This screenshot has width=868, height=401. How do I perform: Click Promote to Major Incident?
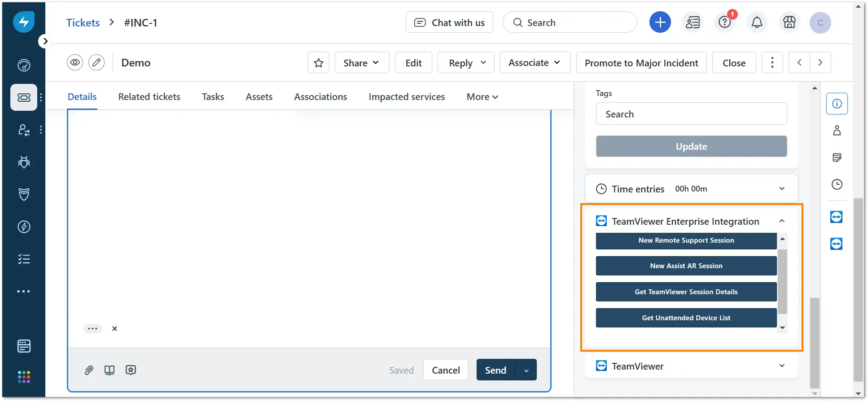point(641,63)
